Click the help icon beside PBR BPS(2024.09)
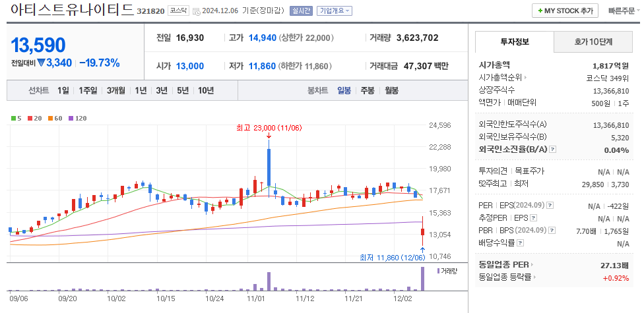644x313 pixels. (553, 231)
